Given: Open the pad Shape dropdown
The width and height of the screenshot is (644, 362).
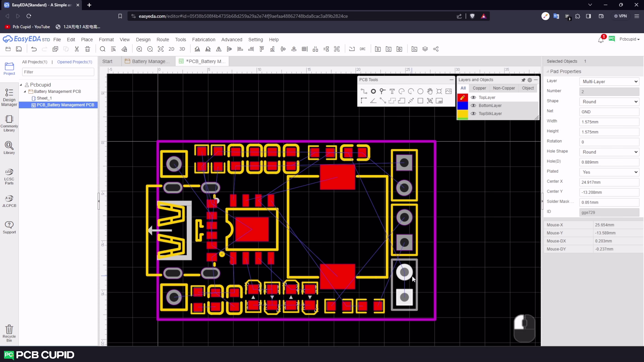Looking at the screenshot, I should click(609, 102).
